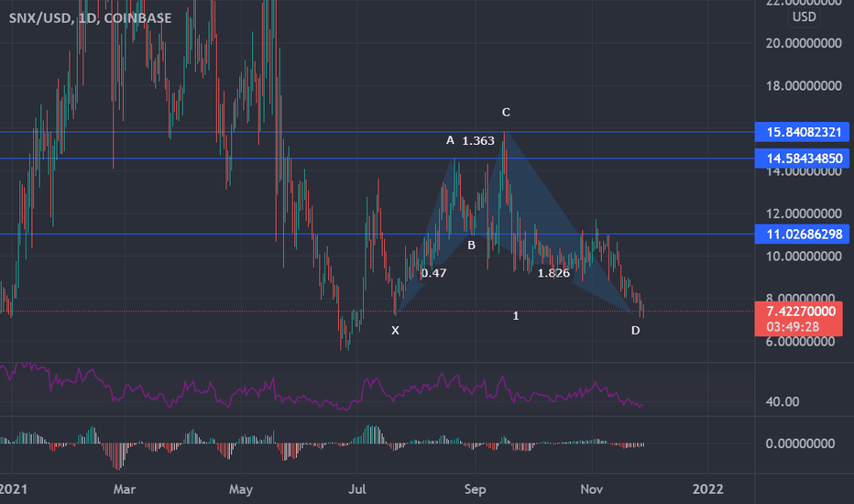Click the 2022 label on time axis
854x504 pixels.
coord(708,489)
